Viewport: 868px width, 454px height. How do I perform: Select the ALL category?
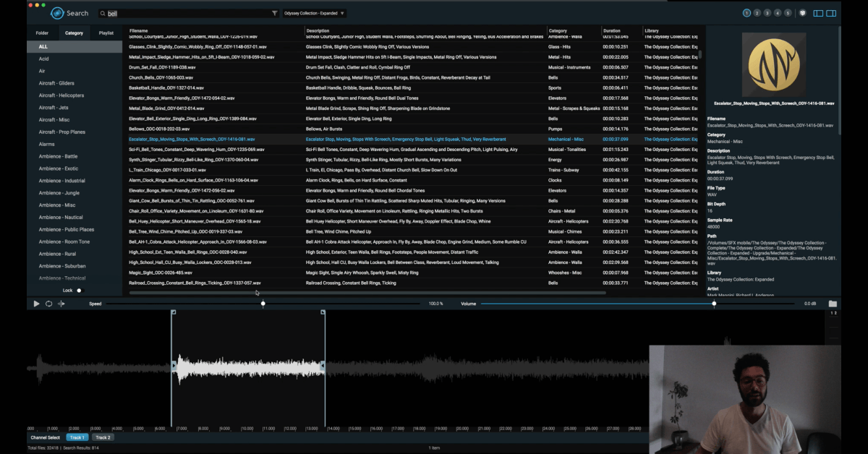pos(75,47)
